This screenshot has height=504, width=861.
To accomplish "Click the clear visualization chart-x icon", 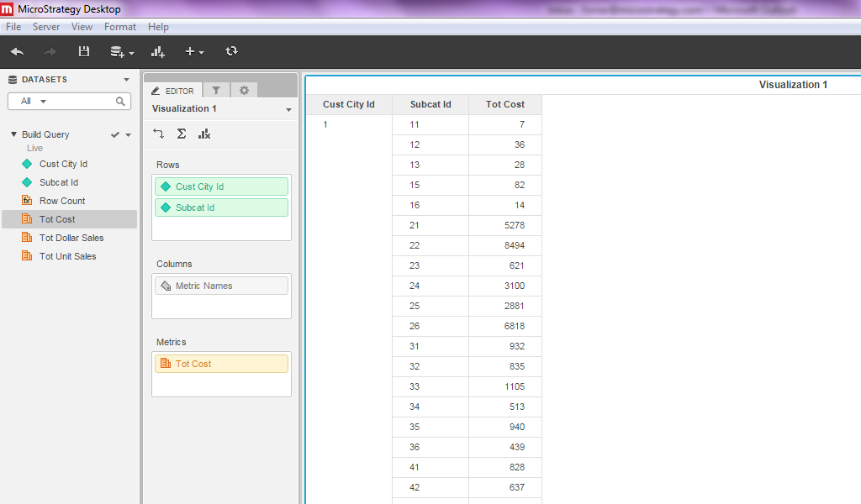I will pos(203,134).
